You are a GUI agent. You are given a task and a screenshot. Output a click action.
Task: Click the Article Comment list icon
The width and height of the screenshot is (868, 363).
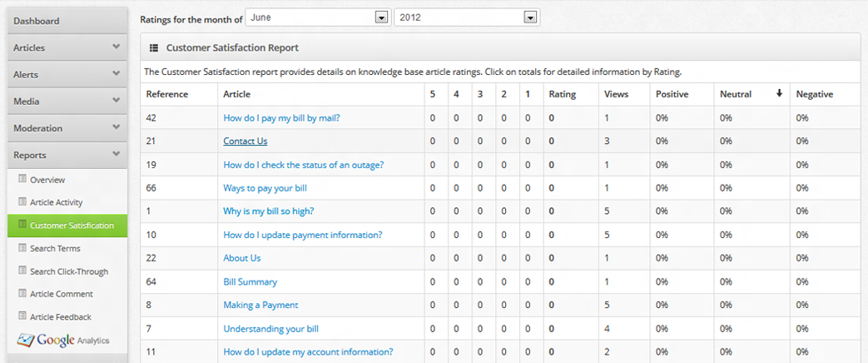pyautogui.click(x=22, y=294)
